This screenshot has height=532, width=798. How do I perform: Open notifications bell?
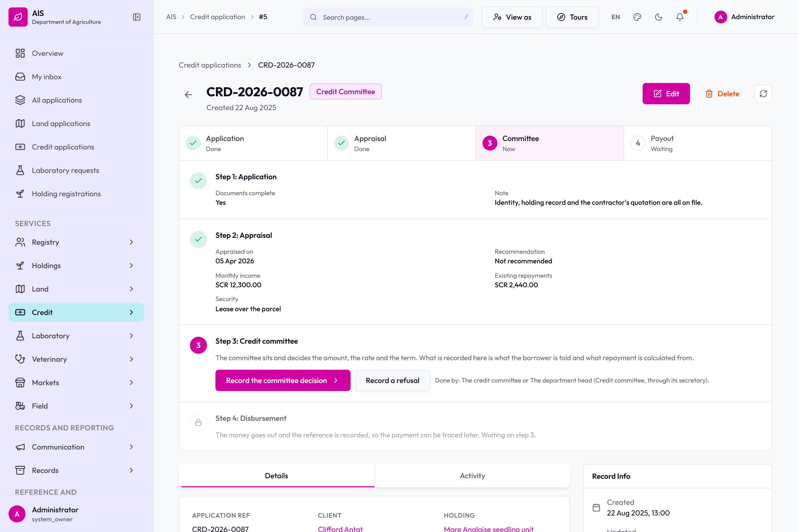tap(680, 17)
